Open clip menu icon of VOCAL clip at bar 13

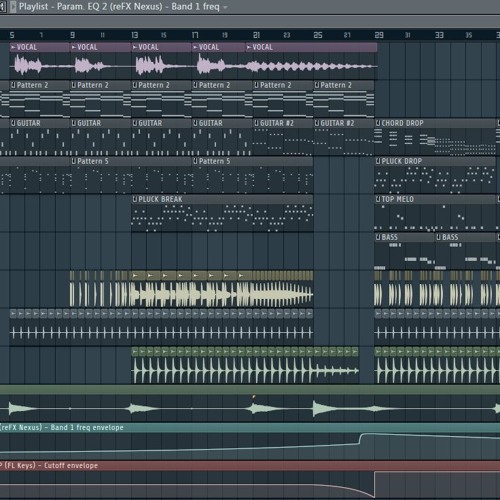pos(135,47)
